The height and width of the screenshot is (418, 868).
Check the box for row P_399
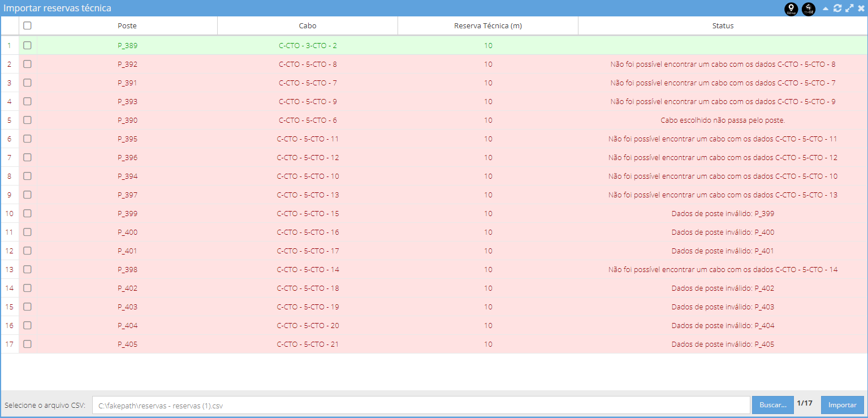click(x=27, y=213)
